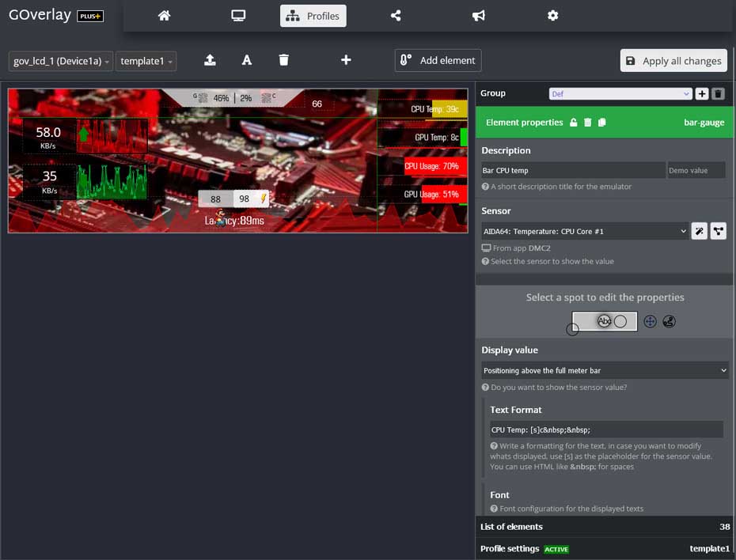736x560 pixels.
Task: Select the position crosshair spot icon
Action: [650, 321]
